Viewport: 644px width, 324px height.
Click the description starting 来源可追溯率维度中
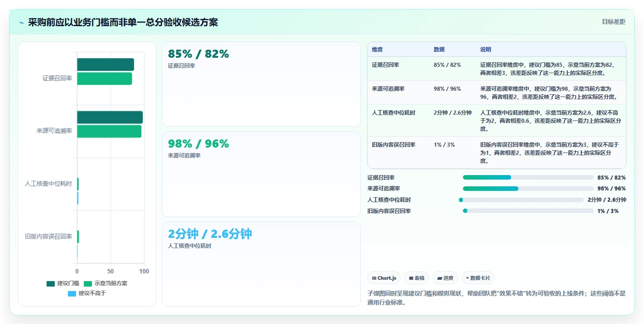coord(550,93)
